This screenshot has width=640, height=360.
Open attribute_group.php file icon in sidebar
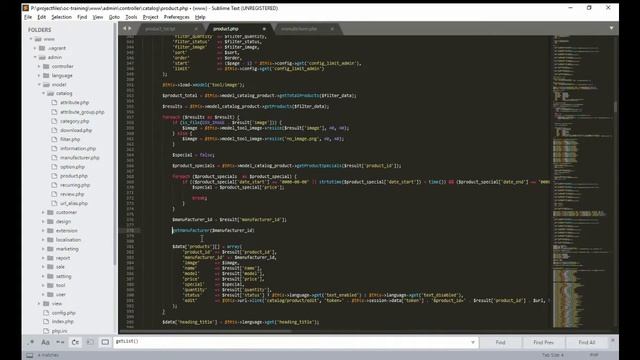(54, 112)
